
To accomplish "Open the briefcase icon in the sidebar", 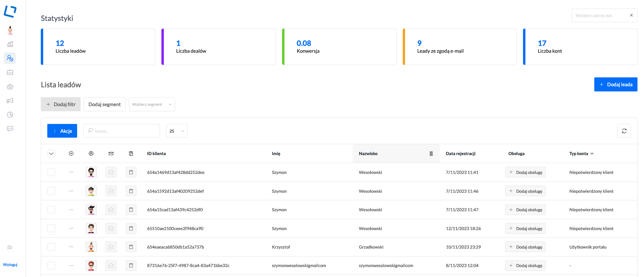I will point(10,72).
